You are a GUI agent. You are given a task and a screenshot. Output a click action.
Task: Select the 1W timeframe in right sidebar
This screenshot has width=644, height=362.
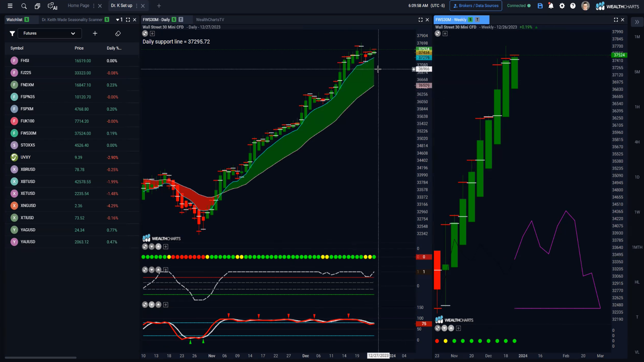coord(637,212)
